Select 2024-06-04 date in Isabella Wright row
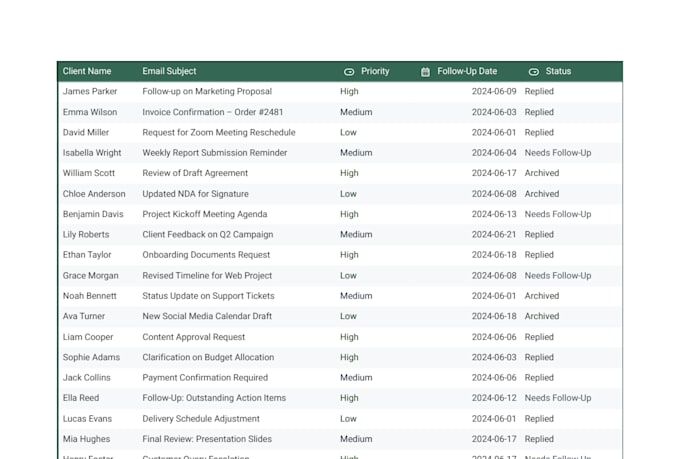 [x=494, y=153]
